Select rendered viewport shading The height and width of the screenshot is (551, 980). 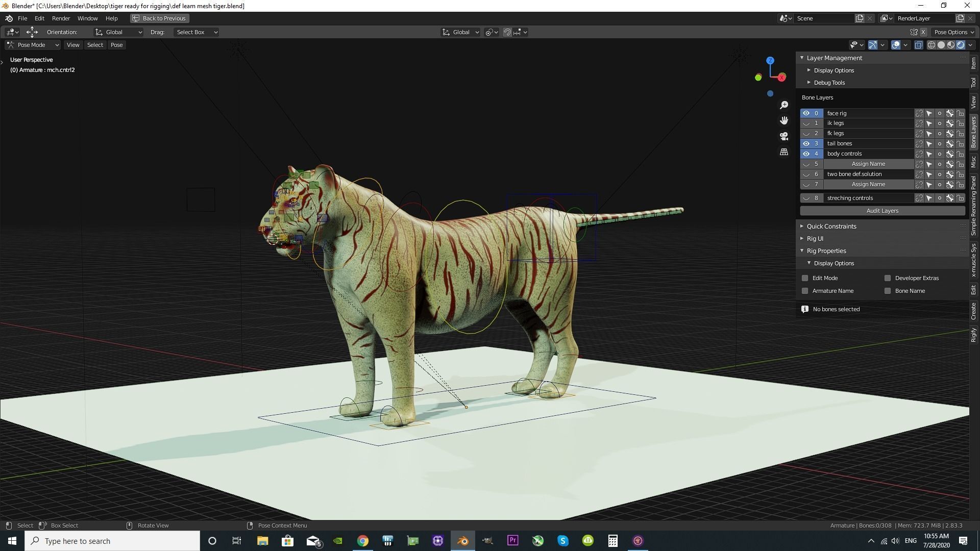point(961,45)
